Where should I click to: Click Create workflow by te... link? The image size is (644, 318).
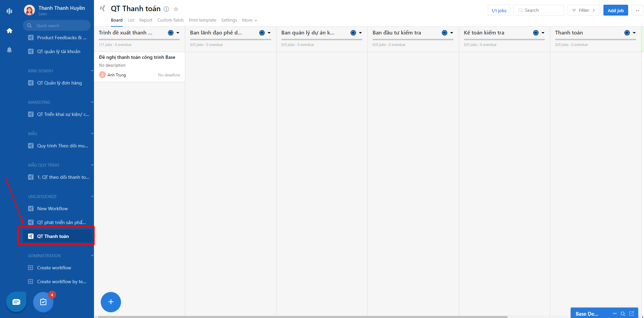tap(62, 282)
